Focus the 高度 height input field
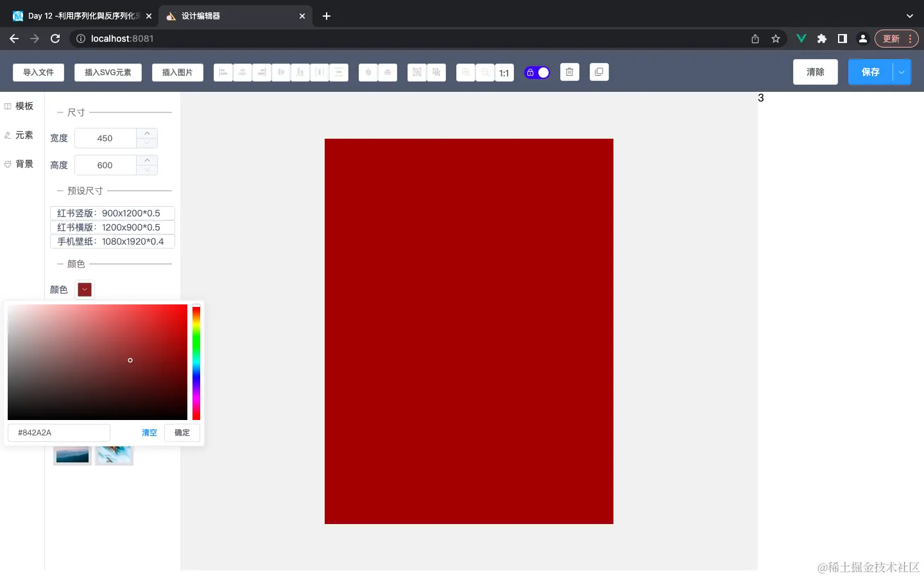The image size is (924, 578). tap(105, 165)
